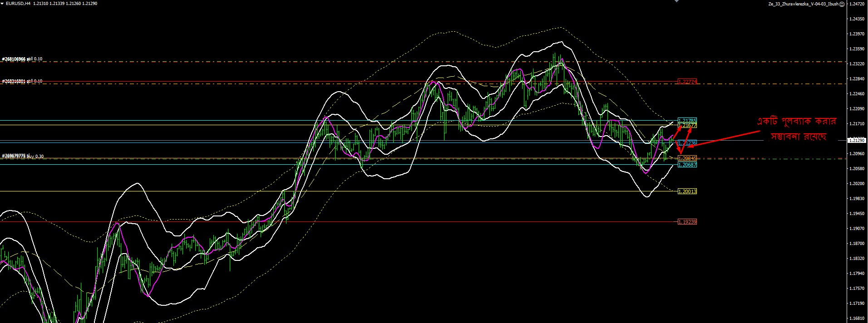Image resolution: width=868 pixels, height=323 pixels.
Task: Click the orange 1.20845 level label
Action: pos(687,158)
